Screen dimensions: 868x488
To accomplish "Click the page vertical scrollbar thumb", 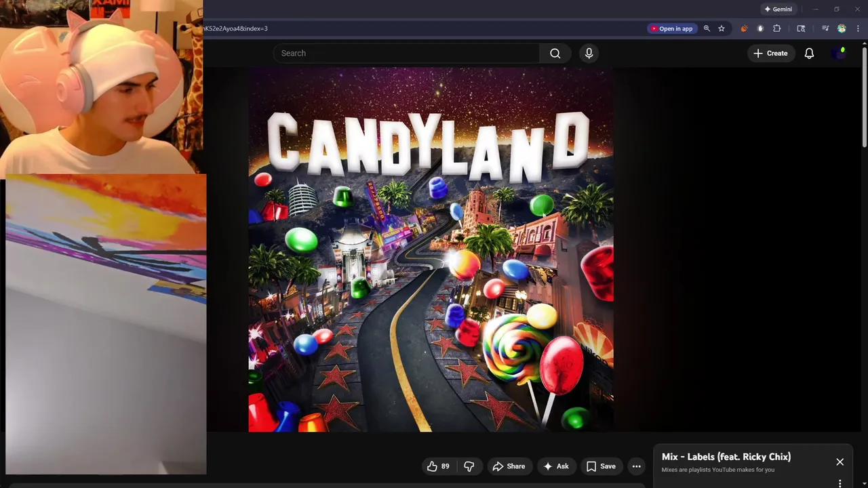I will pos(865,96).
